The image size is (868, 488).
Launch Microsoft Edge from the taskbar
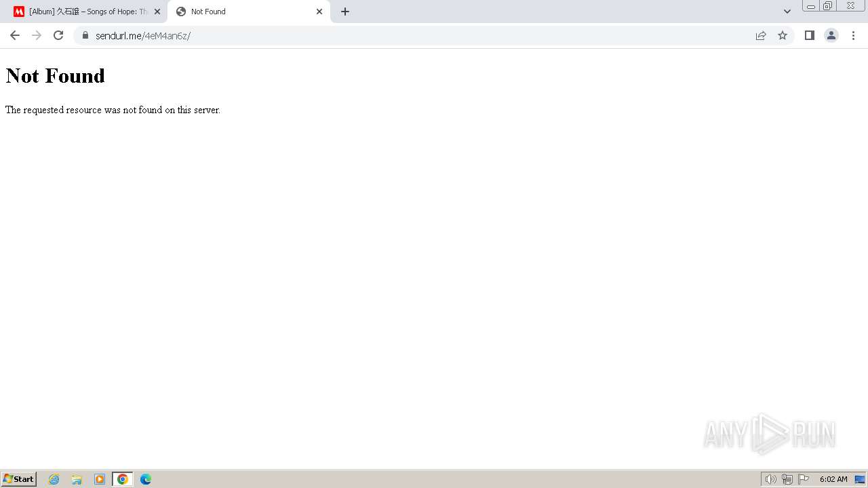click(146, 479)
